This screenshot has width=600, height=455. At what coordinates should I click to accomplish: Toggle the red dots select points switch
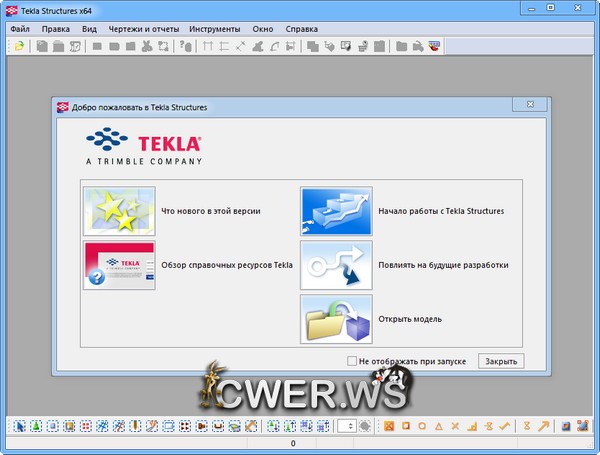pos(86,426)
